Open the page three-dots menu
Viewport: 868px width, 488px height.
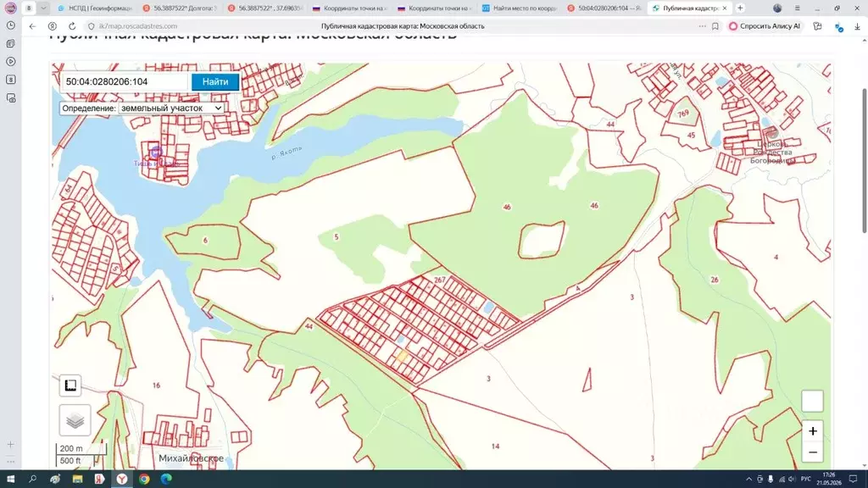tap(702, 26)
